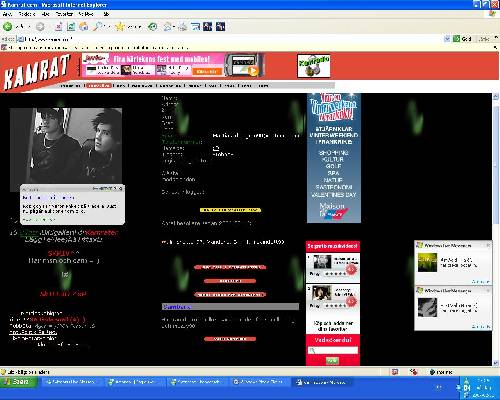
Task: Click the KAMRAT site logo
Action: (x=37, y=73)
